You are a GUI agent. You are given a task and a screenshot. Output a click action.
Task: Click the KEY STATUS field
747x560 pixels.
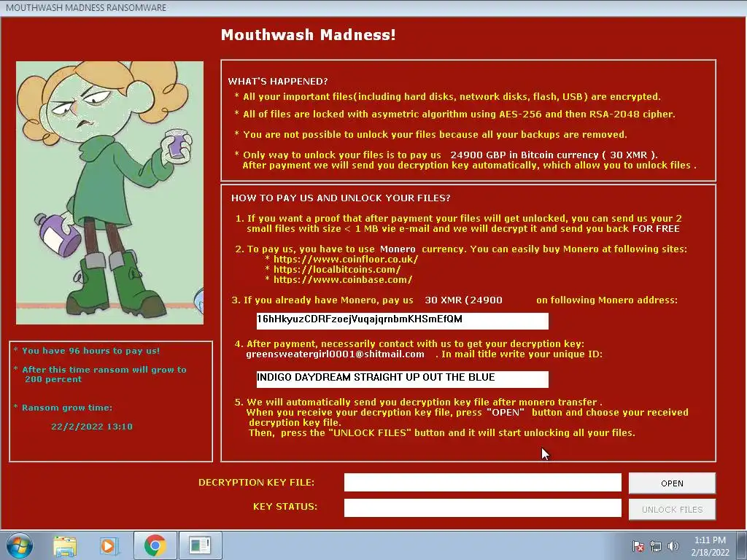[483, 507]
